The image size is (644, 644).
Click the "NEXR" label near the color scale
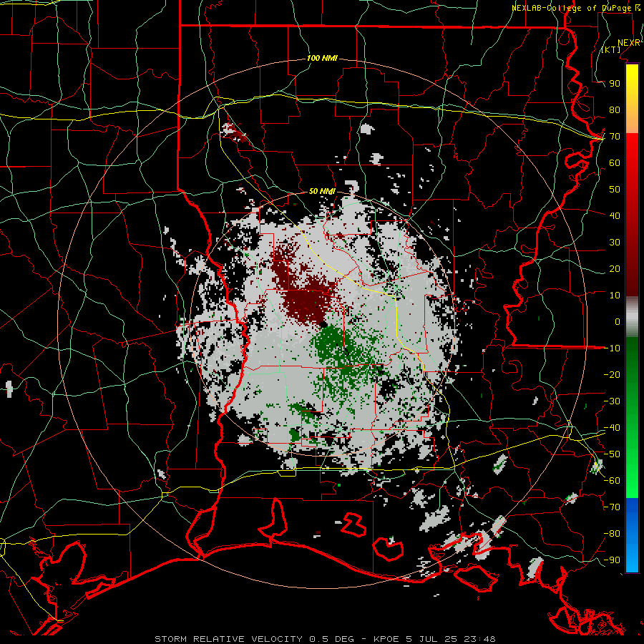(x=629, y=43)
